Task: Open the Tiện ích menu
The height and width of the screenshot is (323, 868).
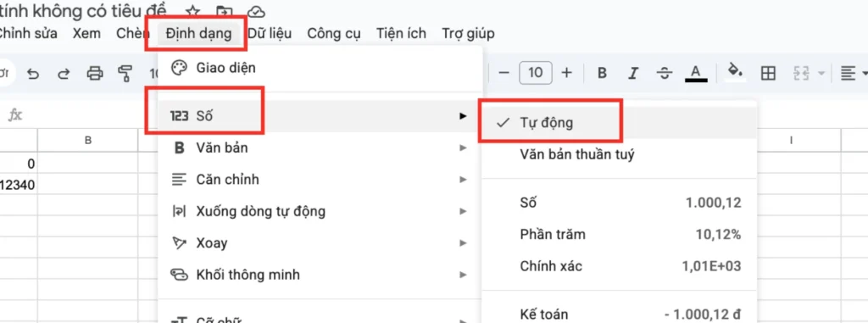Action: point(401,33)
